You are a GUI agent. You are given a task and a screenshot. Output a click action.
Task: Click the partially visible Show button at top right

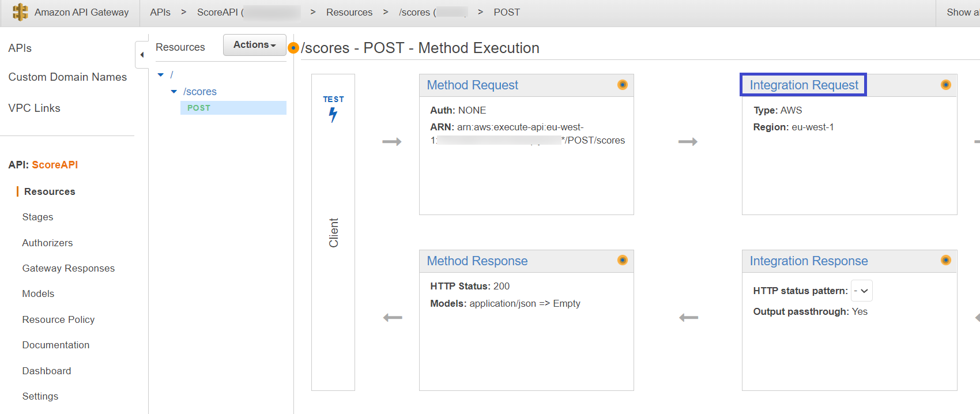point(962,12)
